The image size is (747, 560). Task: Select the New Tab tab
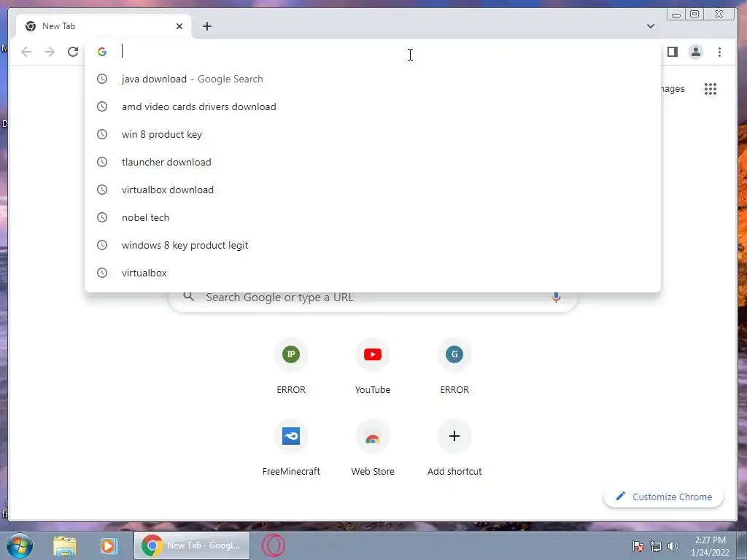pyautogui.click(x=104, y=26)
